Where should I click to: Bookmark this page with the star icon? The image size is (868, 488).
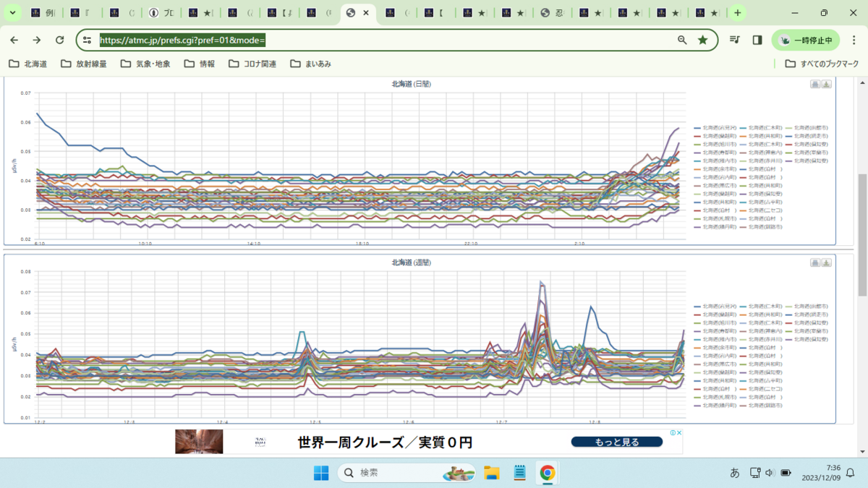702,40
